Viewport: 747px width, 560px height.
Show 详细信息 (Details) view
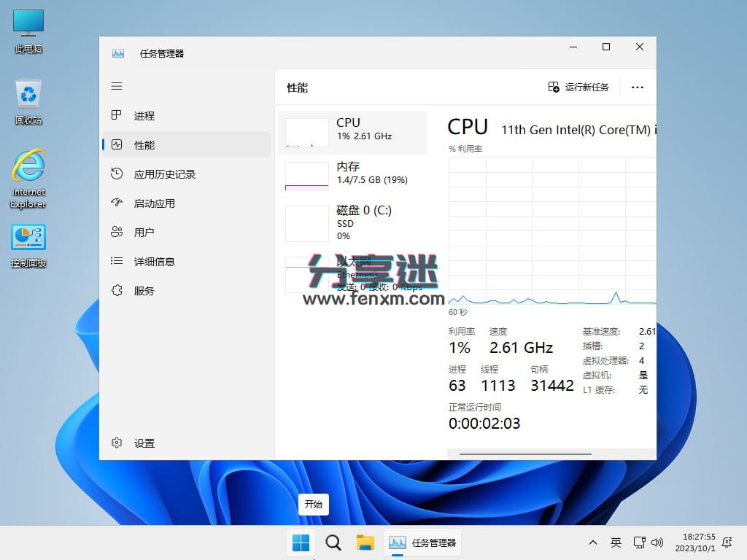[x=155, y=261]
